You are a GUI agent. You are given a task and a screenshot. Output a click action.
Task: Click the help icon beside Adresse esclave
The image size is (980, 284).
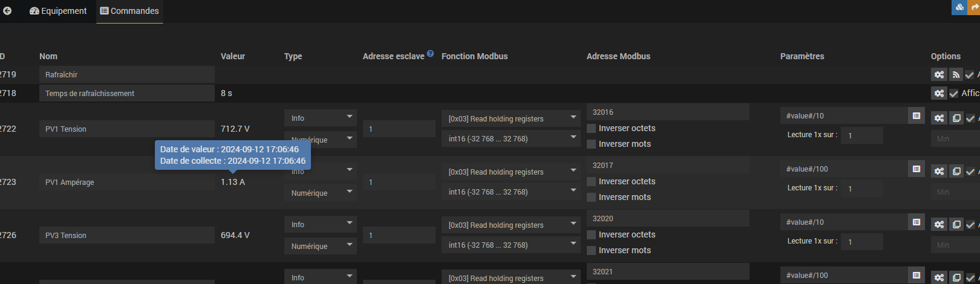click(x=430, y=54)
